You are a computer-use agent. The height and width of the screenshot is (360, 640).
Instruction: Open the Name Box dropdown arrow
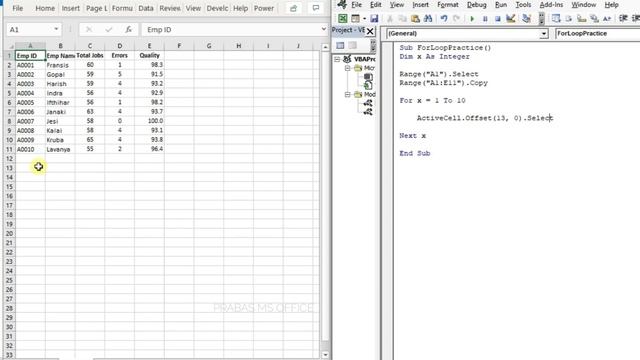click(x=56, y=29)
